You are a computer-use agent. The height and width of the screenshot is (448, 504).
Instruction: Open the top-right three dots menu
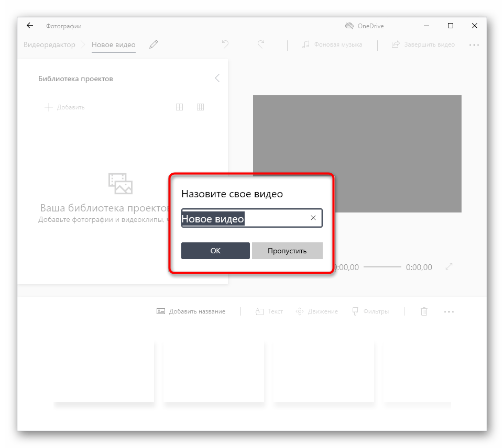pyautogui.click(x=474, y=45)
